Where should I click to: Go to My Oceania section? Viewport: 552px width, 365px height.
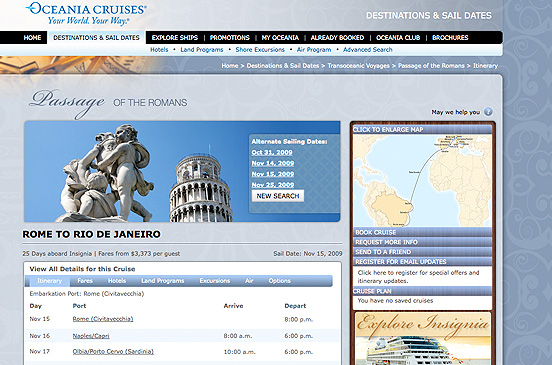[x=280, y=38]
